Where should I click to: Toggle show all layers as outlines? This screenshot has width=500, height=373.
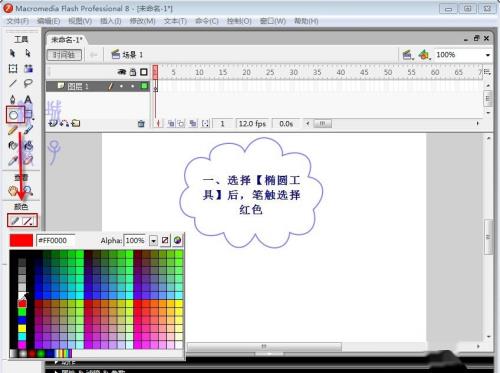144,72
